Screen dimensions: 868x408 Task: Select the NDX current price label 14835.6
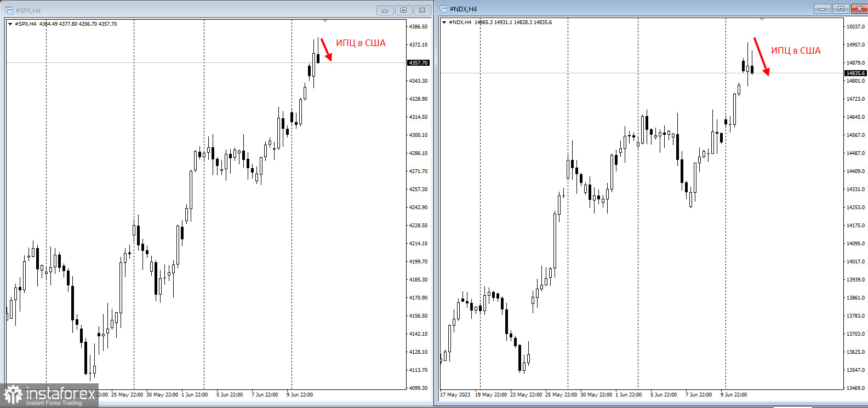[x=855, y=73]
